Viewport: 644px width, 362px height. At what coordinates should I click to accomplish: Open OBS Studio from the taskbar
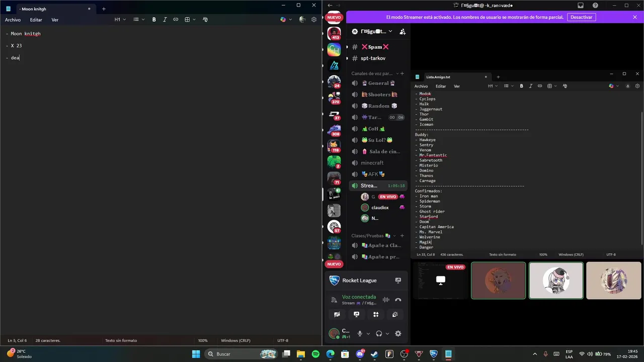pos(404,354)
